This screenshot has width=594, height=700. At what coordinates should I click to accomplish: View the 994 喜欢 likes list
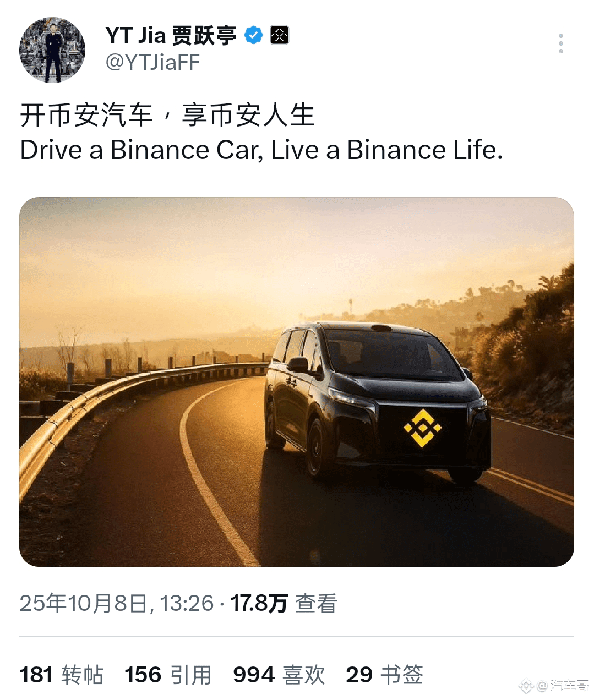pos(279,675)
